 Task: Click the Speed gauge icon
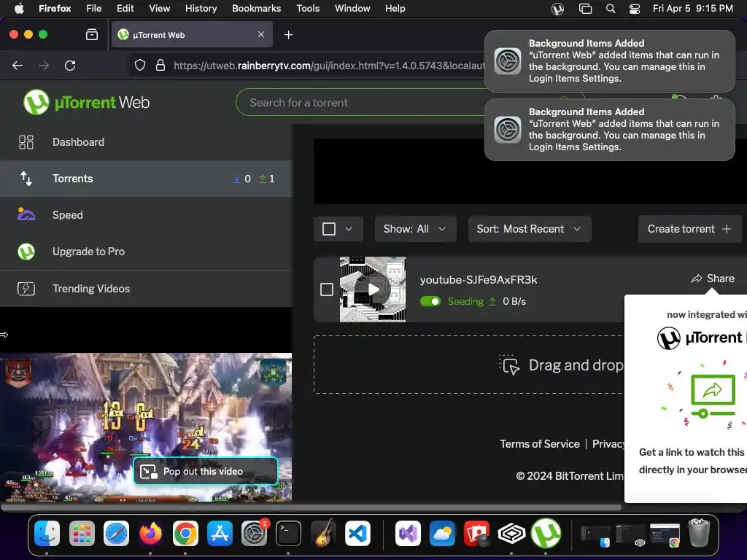[x=26, y=214]
